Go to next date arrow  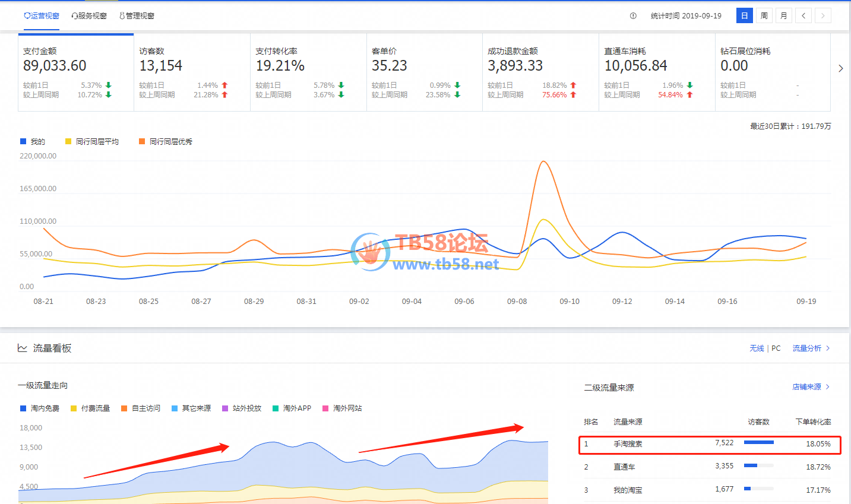tap(823, 15)
